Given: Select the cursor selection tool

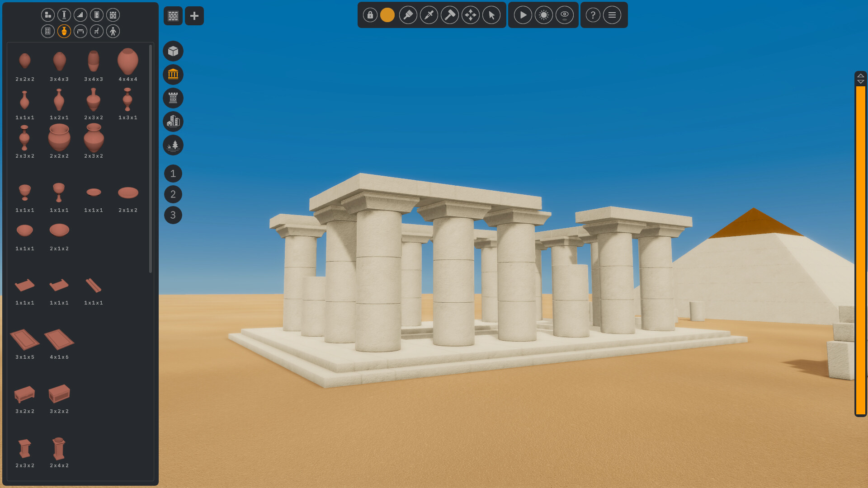Looking at the screenshot, I should tap(492, 15).
